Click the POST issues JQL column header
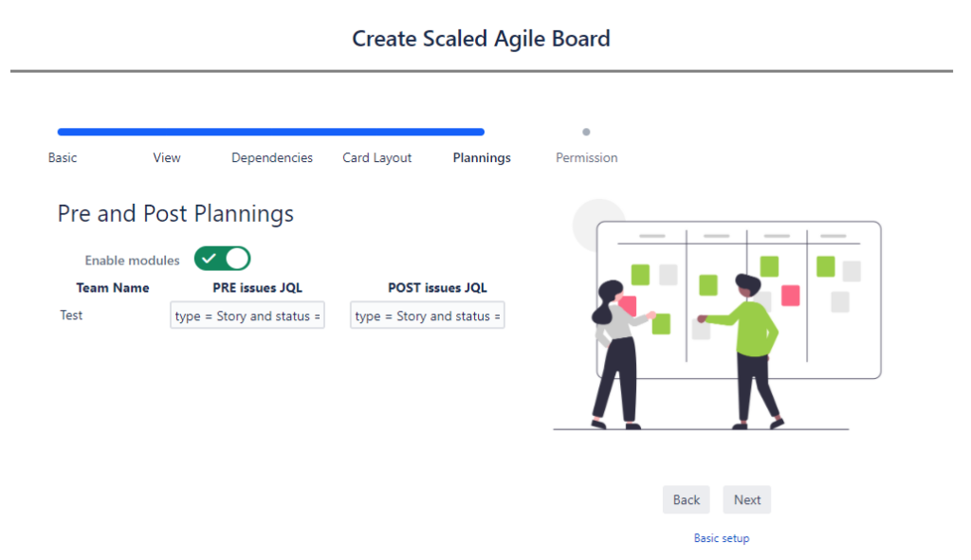971x560 pixels. click(x=437, y=288)
